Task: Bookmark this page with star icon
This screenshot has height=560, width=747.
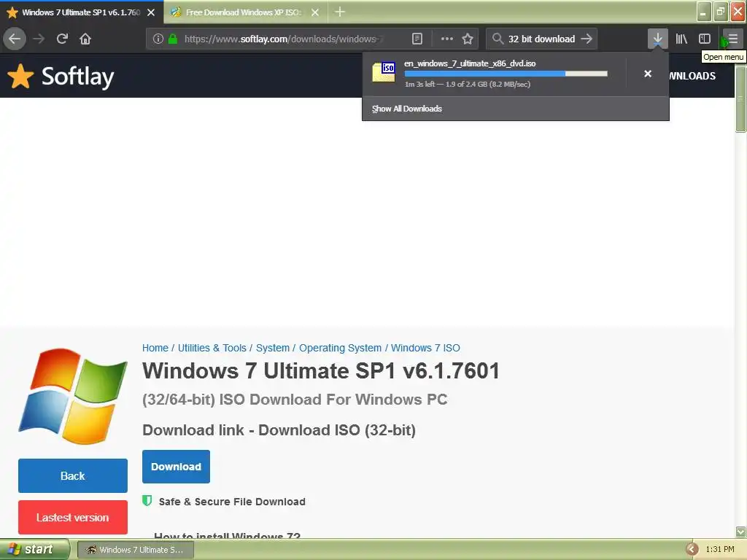Action: pos(468,39)
